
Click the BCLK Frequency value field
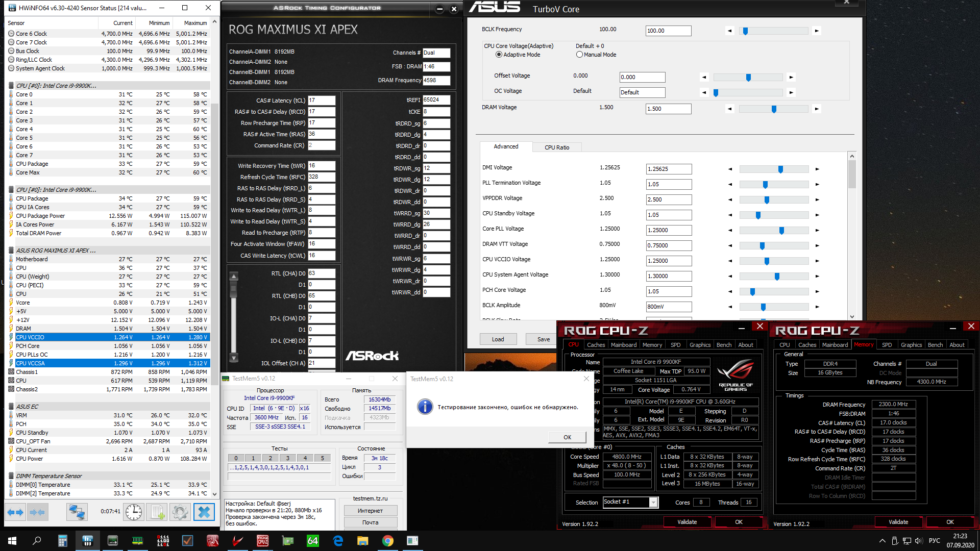[668, 31]
